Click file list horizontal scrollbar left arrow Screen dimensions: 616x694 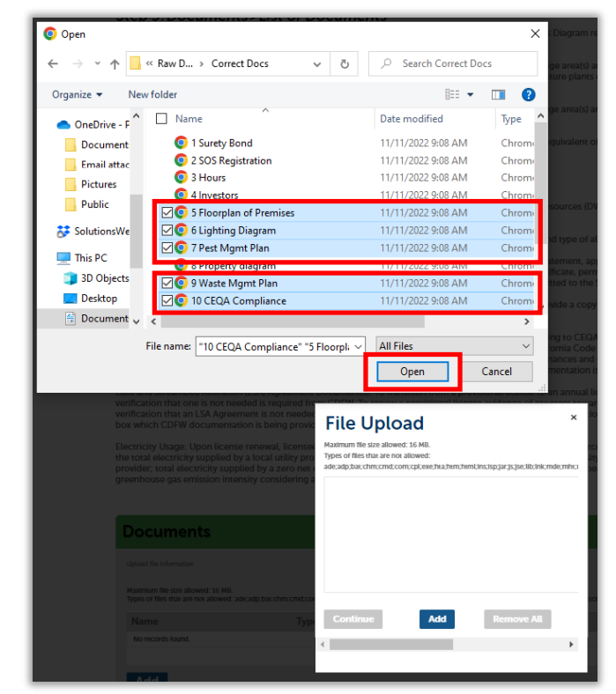pos(153,321)
